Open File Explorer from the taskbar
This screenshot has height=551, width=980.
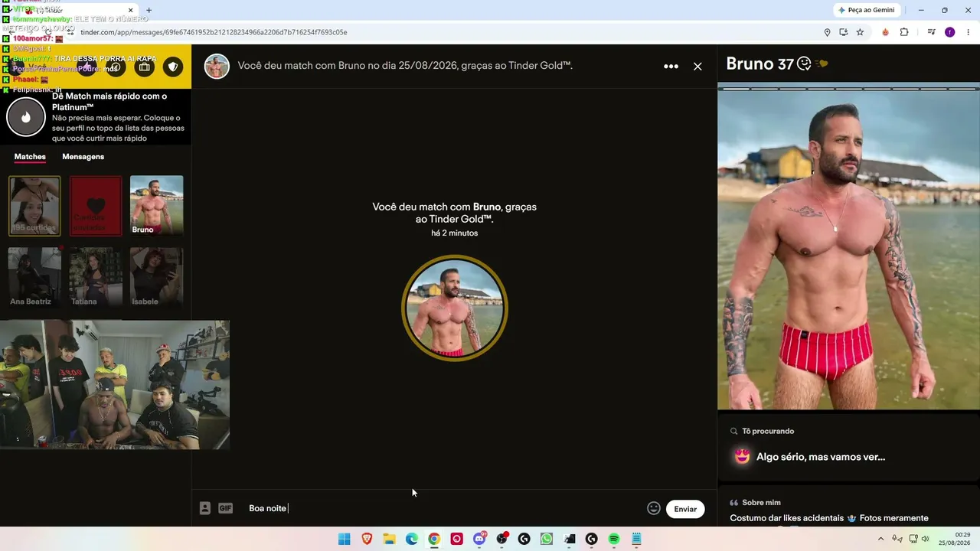point(389,540)
